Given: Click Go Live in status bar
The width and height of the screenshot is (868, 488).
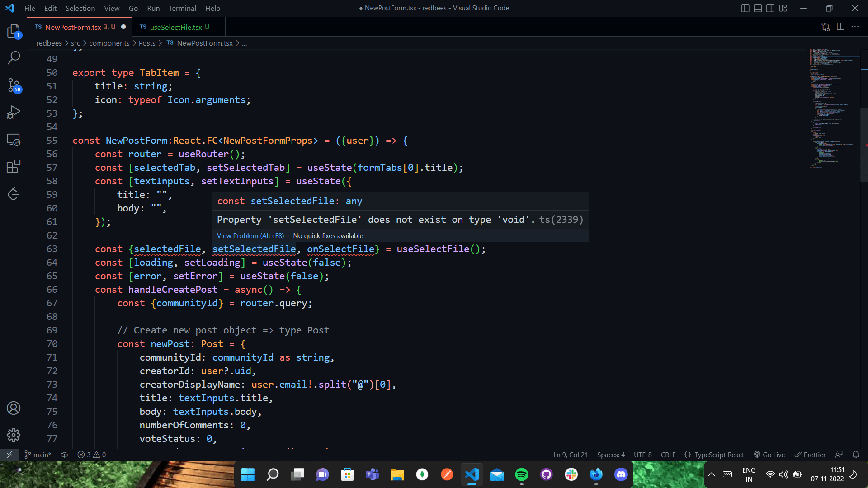Looking at the screenshot, I should (x=769, y=455).
